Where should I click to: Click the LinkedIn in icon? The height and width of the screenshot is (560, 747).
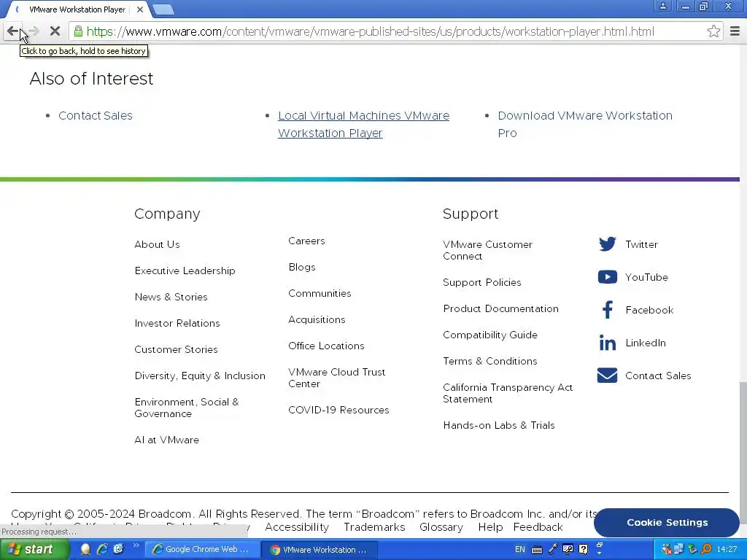tap(607, 343)
